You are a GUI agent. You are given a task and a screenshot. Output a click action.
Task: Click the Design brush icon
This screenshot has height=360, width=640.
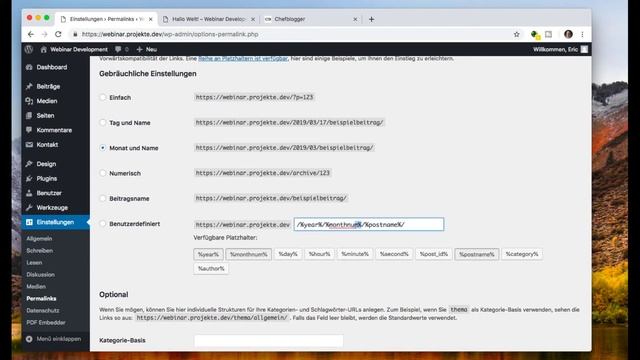29,164
